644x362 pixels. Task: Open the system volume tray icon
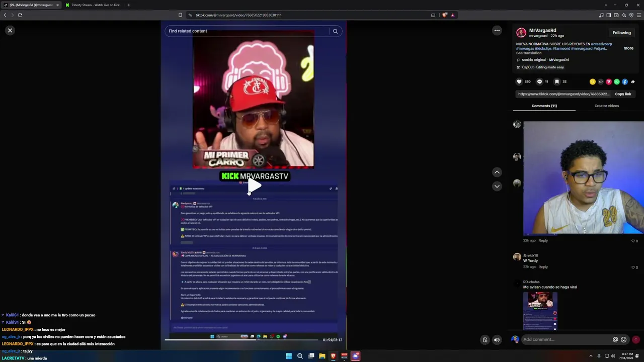click(x=613, y=356)
